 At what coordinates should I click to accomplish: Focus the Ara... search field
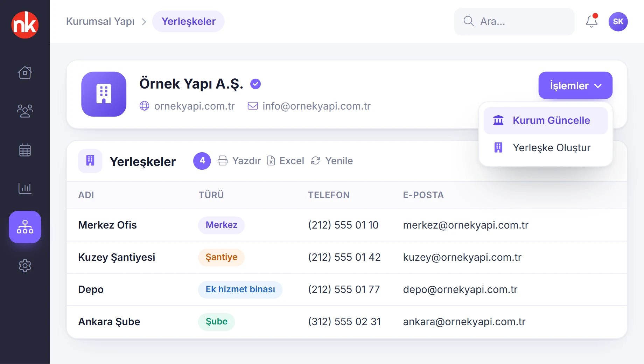point(514,22)
